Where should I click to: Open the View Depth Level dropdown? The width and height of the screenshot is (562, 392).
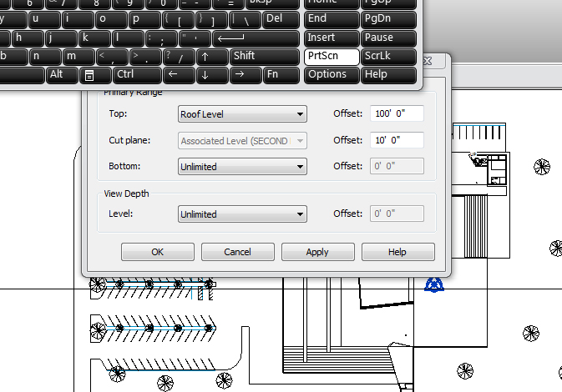pyautogui.click(x=242, y=214)
